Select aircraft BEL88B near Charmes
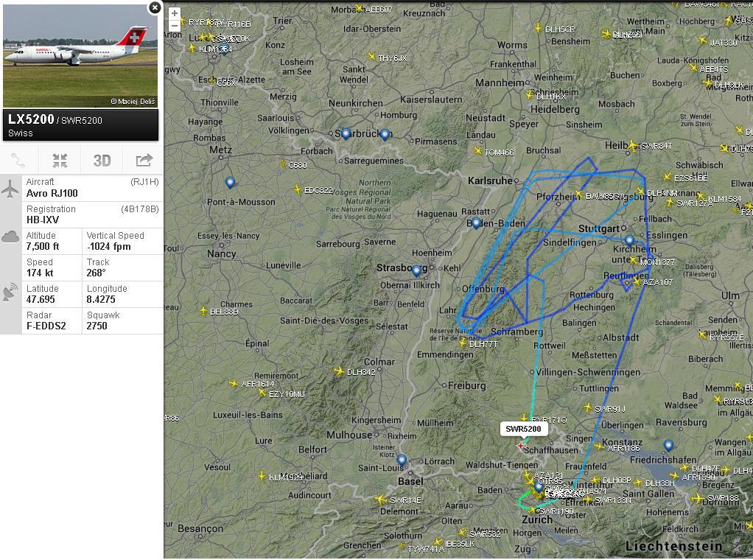The height and width of the screenshot is (560, 753). [203, 311]
